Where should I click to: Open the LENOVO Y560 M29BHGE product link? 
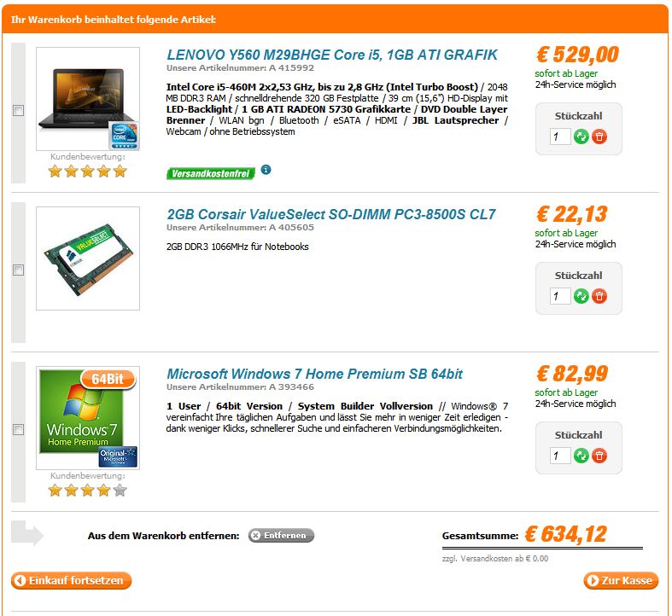point(332,55)
